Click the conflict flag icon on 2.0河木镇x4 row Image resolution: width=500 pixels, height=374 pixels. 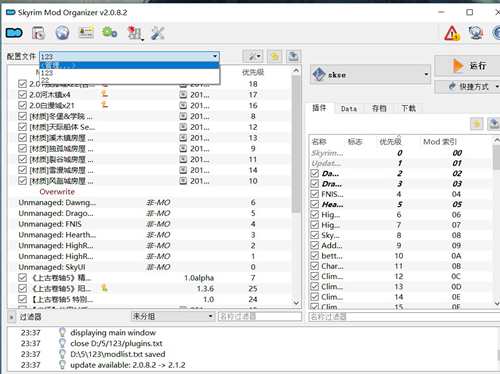pos(105,94)
